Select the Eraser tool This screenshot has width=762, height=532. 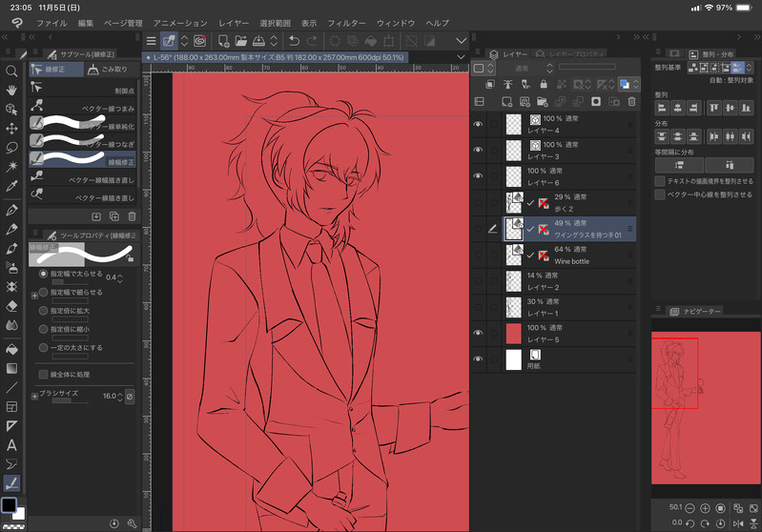tap(11, 307)
